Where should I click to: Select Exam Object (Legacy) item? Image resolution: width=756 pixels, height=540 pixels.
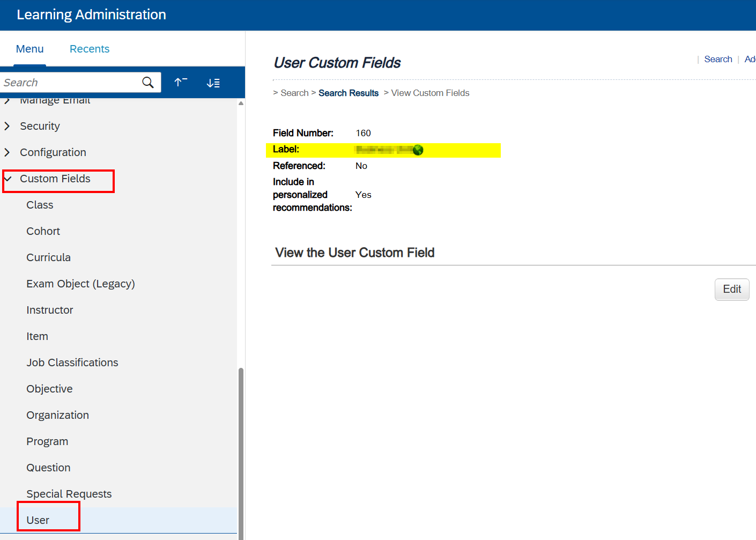coord(80,284)
